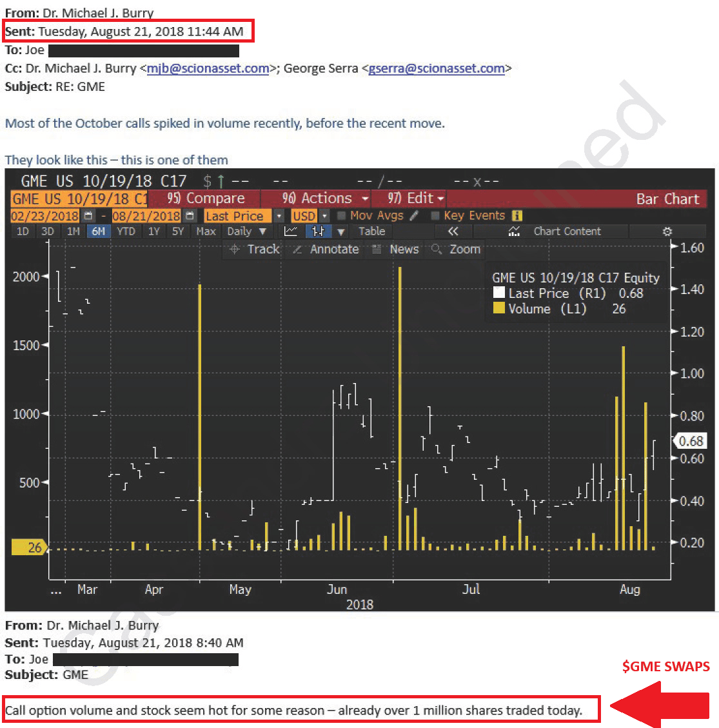Click the 2000 volume axis label
Screen dimensions: 719x728
(26, 277)
